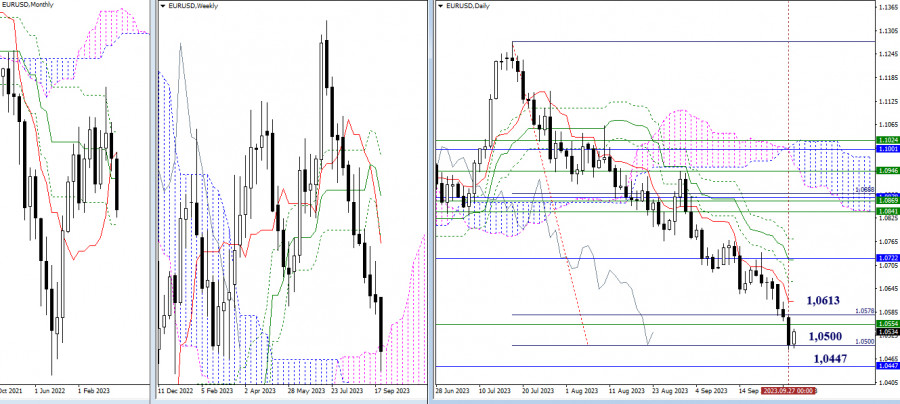Viewport: 900px width, 404px height.
Task: Click the 1 Aug 2023 daily date label
Action: tap(581, 390)
